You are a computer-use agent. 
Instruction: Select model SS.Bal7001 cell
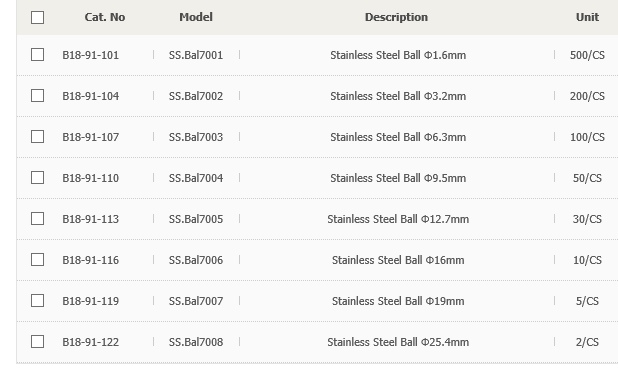click(196, 55)
